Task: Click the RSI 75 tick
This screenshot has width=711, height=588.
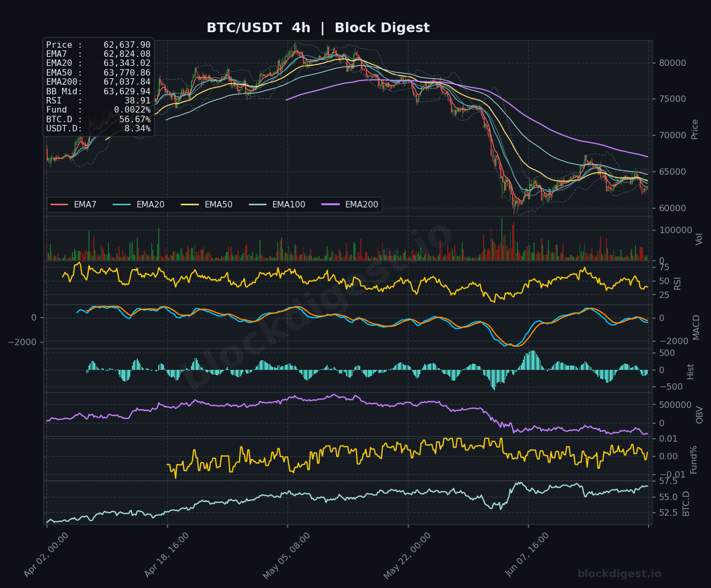Action: coord(664,267)
